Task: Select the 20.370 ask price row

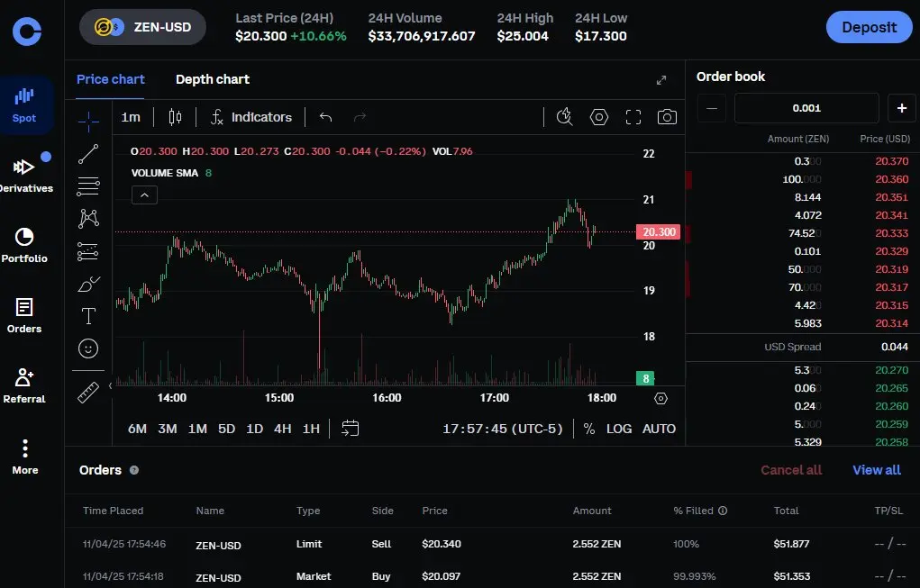Action: [803, 161]
